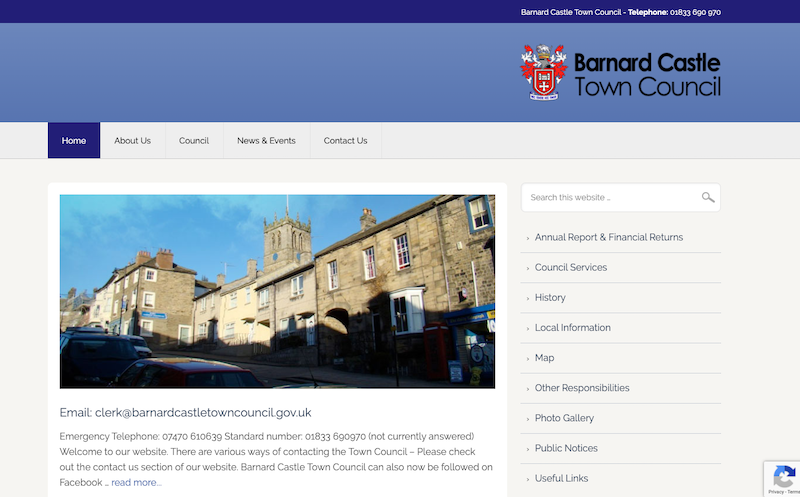Click the Email clerk address heading
Image resolution: width=800 pixels, height=497 pixels.
pyautogui.click(x=185, y=412)
